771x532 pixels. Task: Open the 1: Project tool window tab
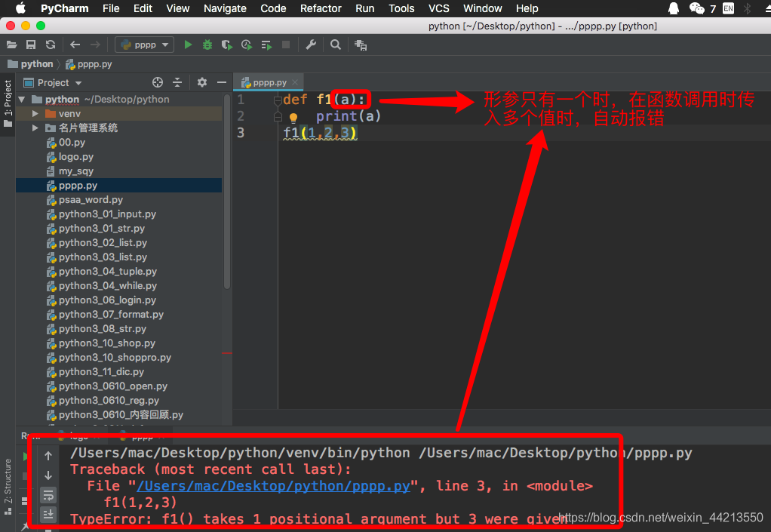(8, 103)
